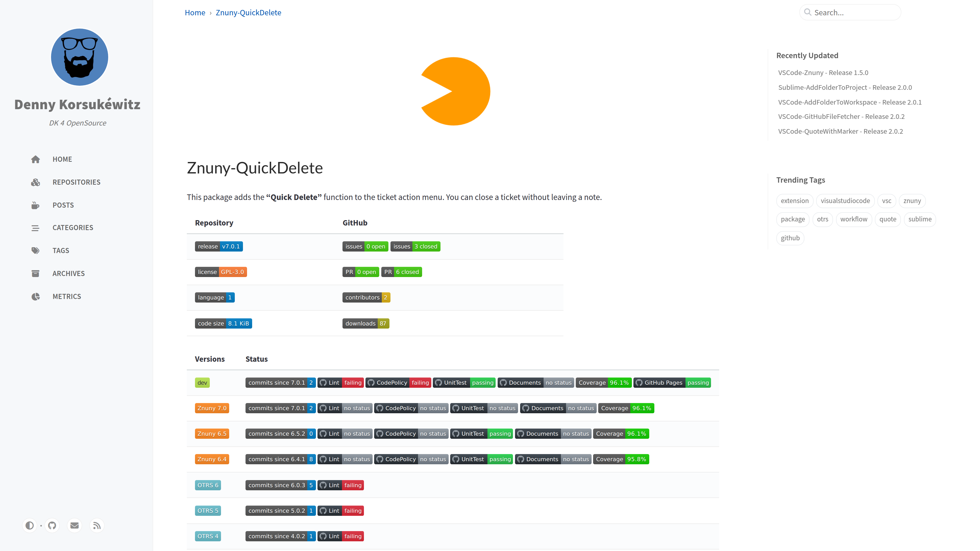Click the OTRS 6 version badge
The height and width of the screenshot is (551, 980).
coord(208,485)
